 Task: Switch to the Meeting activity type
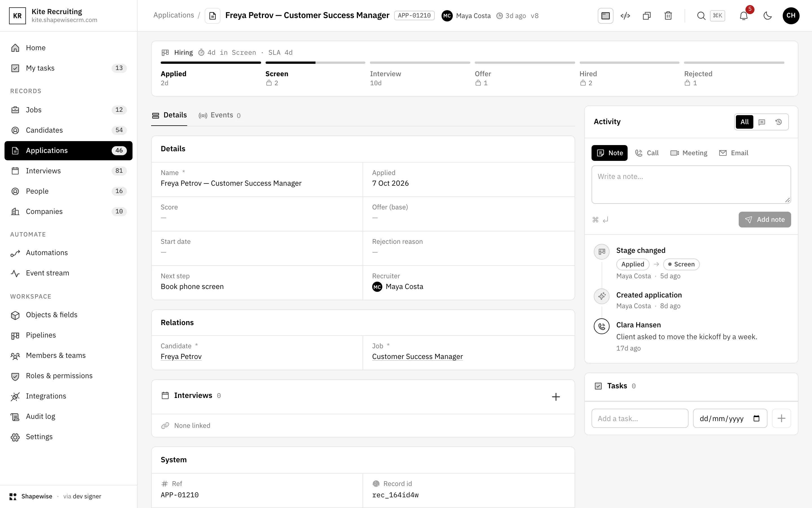(689, 153)
